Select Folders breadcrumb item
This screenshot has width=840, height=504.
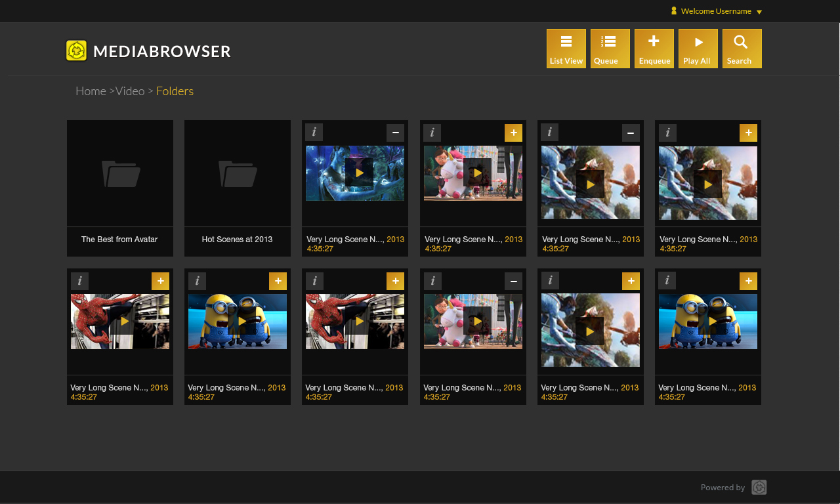point(175,91)
